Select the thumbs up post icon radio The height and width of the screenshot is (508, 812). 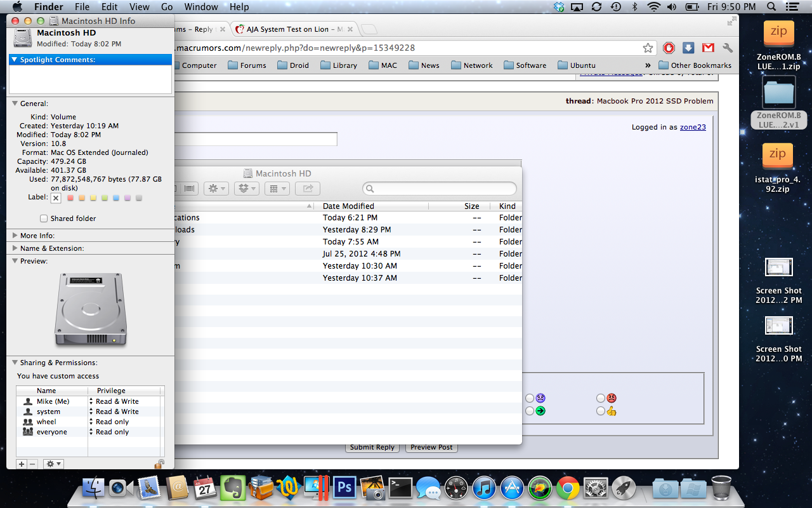coord(601,411)
